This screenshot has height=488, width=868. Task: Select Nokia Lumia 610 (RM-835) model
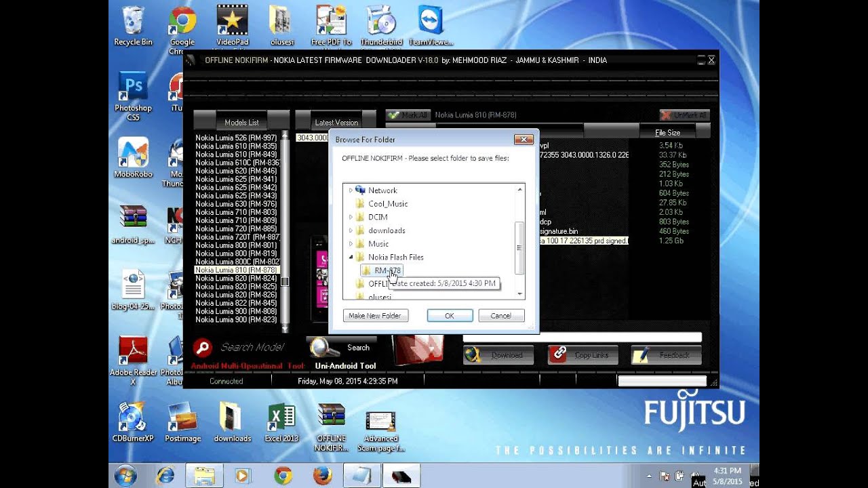coord(236,146)
